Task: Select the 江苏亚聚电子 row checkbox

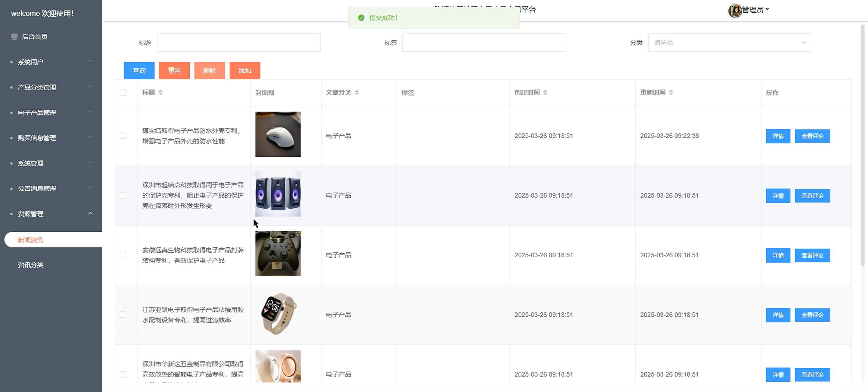Action: 123,315
